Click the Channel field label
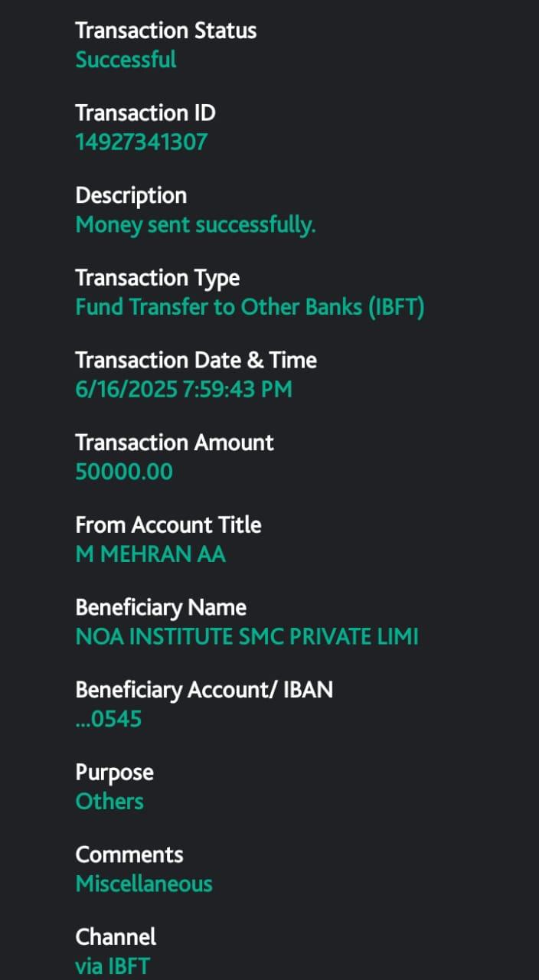 coord(116,936)
